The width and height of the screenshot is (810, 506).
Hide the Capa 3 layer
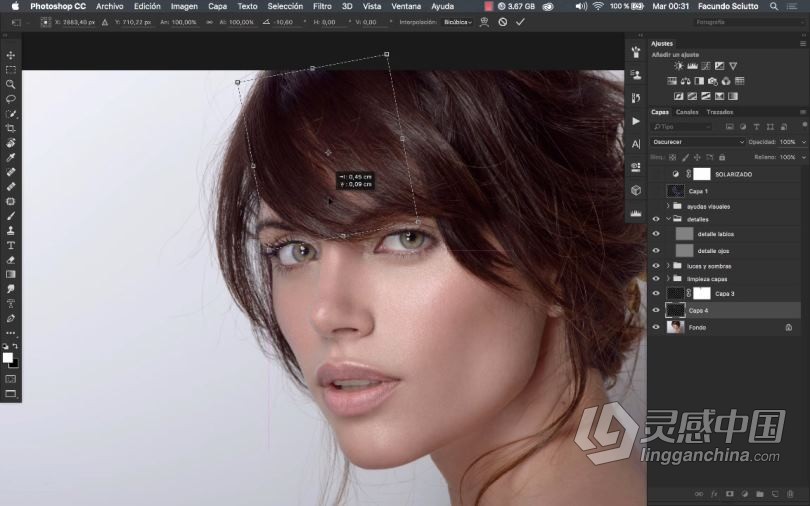tap(656, 293)
